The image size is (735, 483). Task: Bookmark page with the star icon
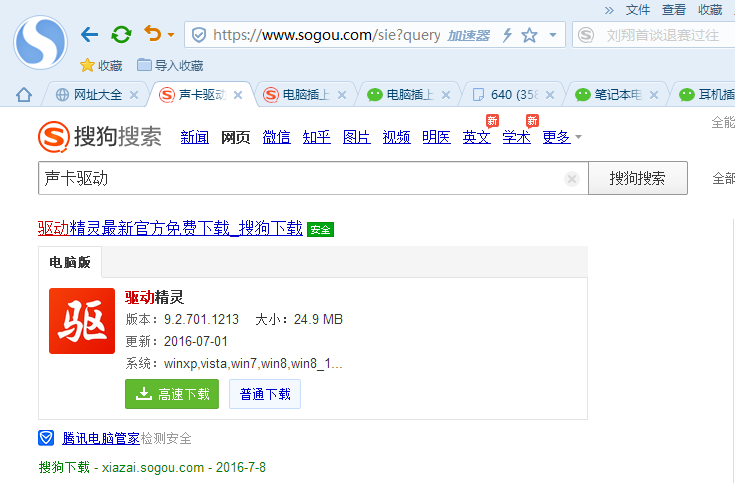tap(529, 35)
